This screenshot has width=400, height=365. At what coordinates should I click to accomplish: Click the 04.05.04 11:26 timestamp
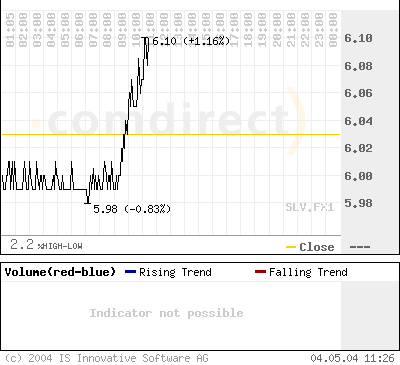pyautogui.click(x=353, y=358)
